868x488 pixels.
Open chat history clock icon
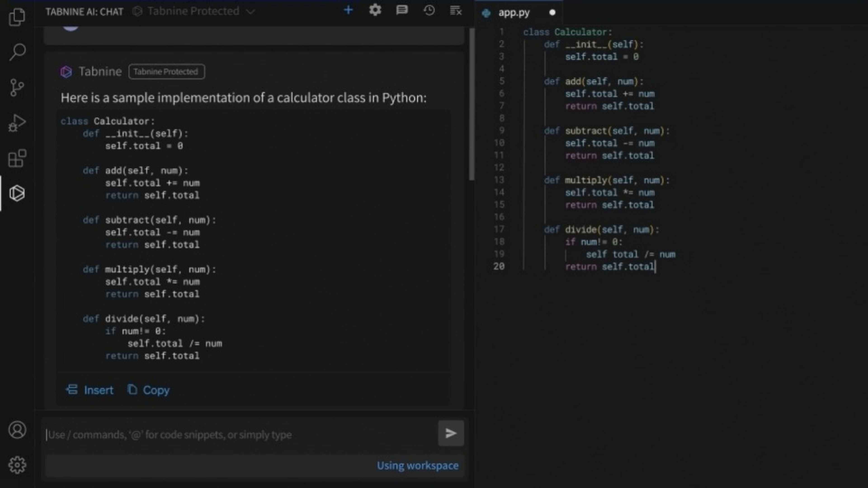coord(429,10)
